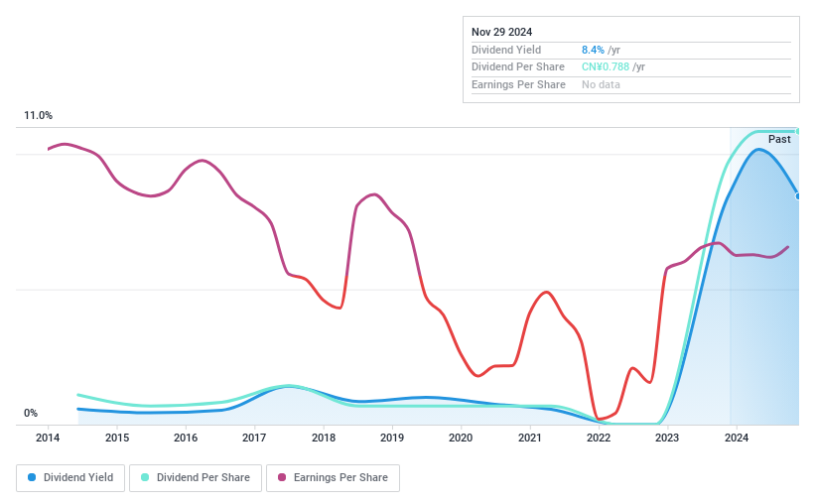Select the 2024 year label

point(736,438)
